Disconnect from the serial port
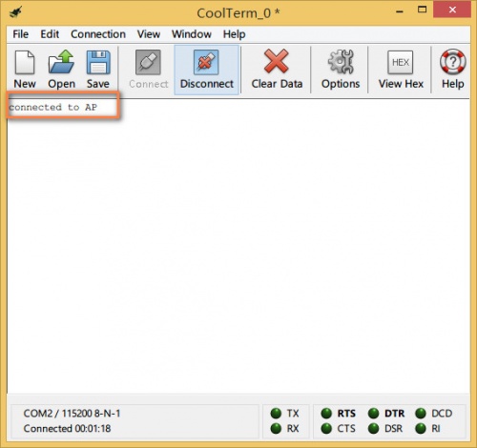 click(x=207, y=70)
